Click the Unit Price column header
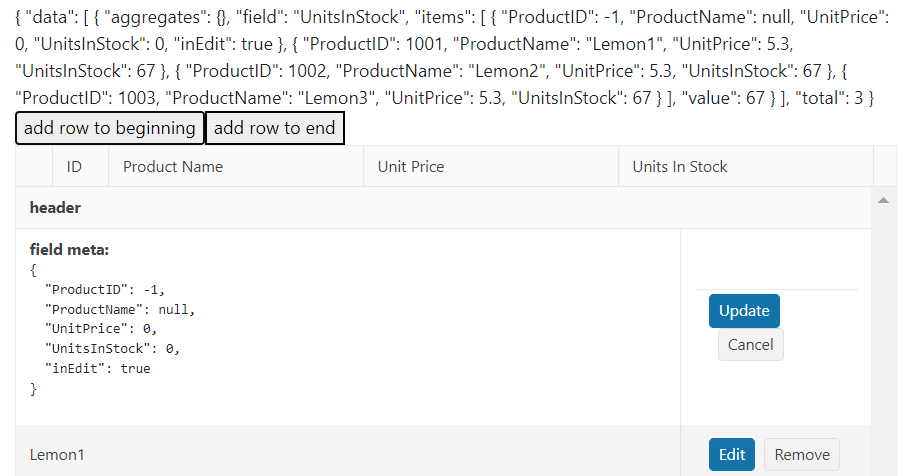 [411, 166]
